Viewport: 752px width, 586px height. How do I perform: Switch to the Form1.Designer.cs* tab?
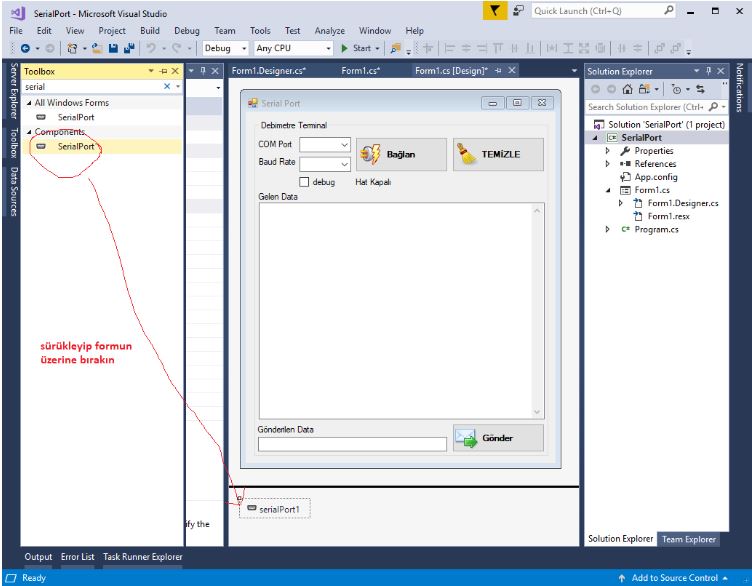pos(269,70)
